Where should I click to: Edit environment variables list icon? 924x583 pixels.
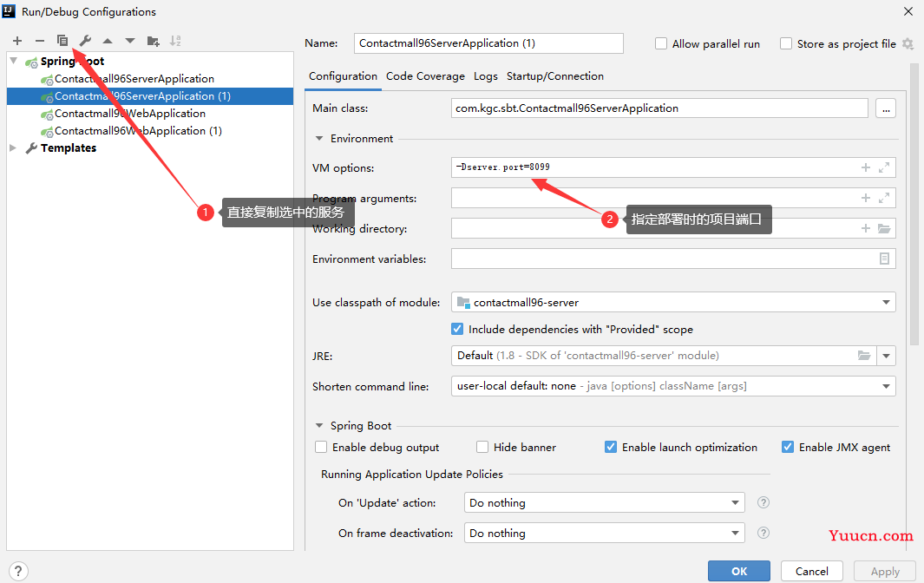884,259
